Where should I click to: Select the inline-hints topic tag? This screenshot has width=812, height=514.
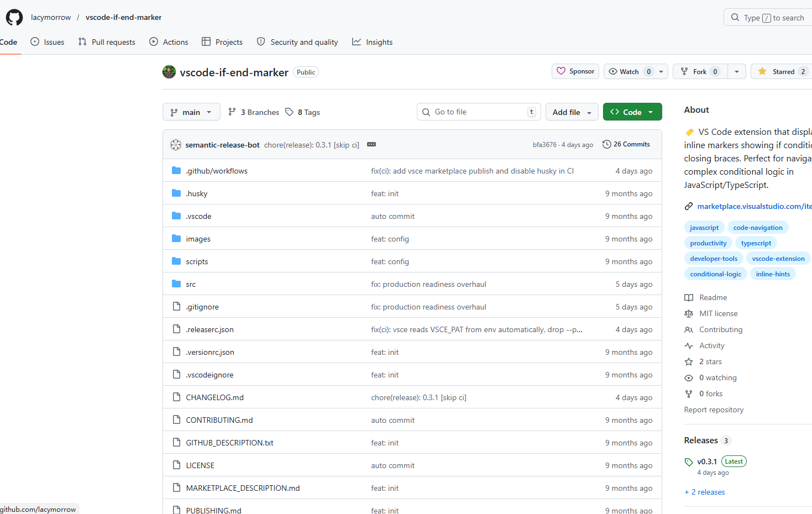pyautogui.click(x=773, y=274)
